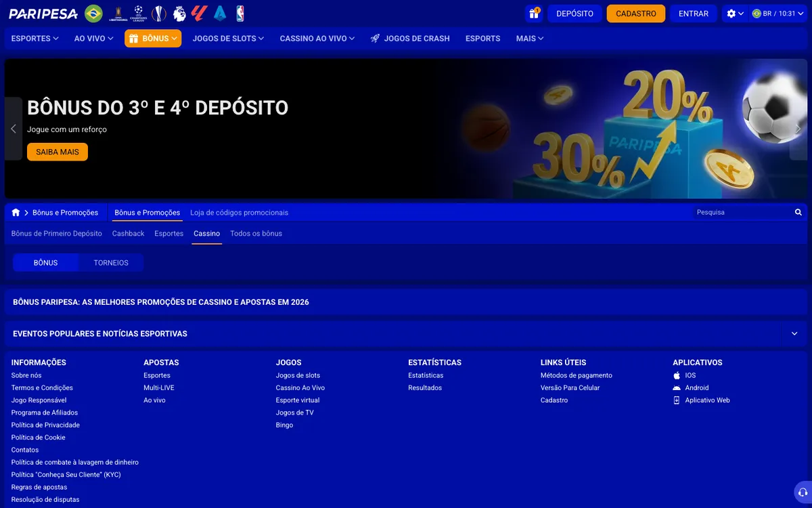Select Loja de códigos promocionais tab
This screenshot has height=508, width=812.
pos(239,213)
